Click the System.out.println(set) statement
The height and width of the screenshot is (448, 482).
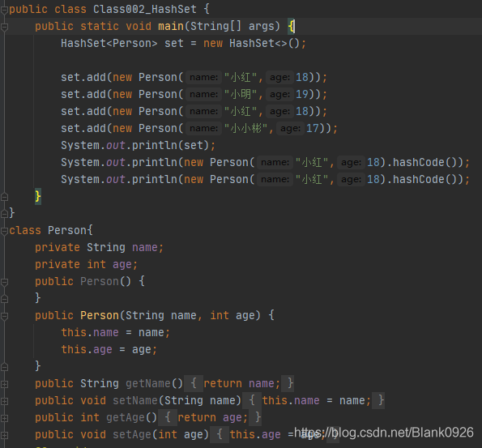(x=138, y=146)
